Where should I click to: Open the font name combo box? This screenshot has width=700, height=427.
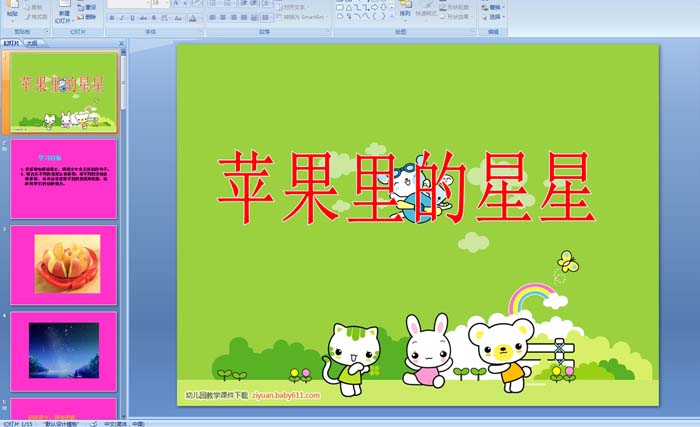pyautogui.click(x=129, y=4)
